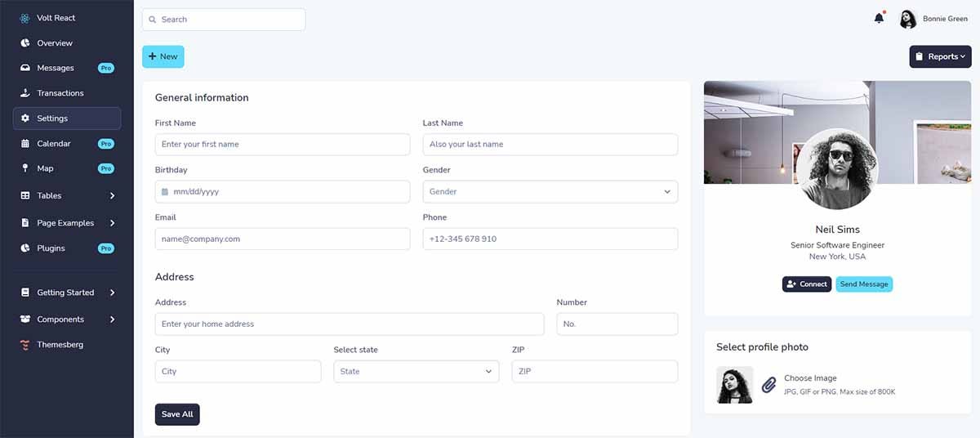This screenshot has height=438, width=980.
Task: Expand the Tables sidebar section
Action: 67,195
